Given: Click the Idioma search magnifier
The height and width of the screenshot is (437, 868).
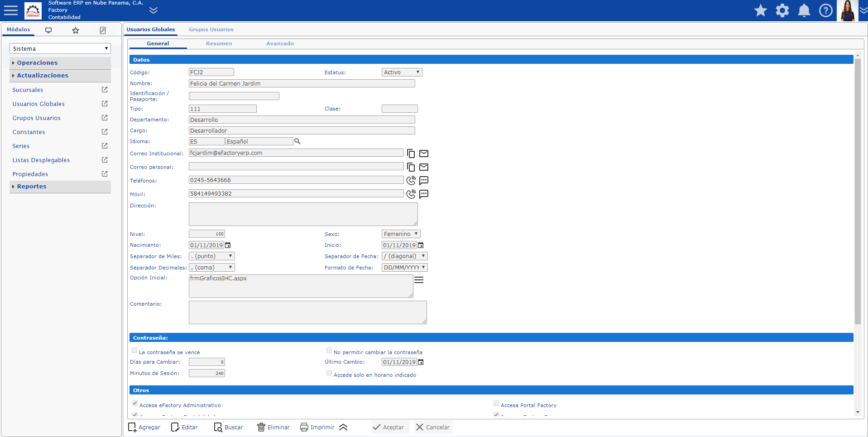Looking at the screenshot, I should click(x=297, y=141).
